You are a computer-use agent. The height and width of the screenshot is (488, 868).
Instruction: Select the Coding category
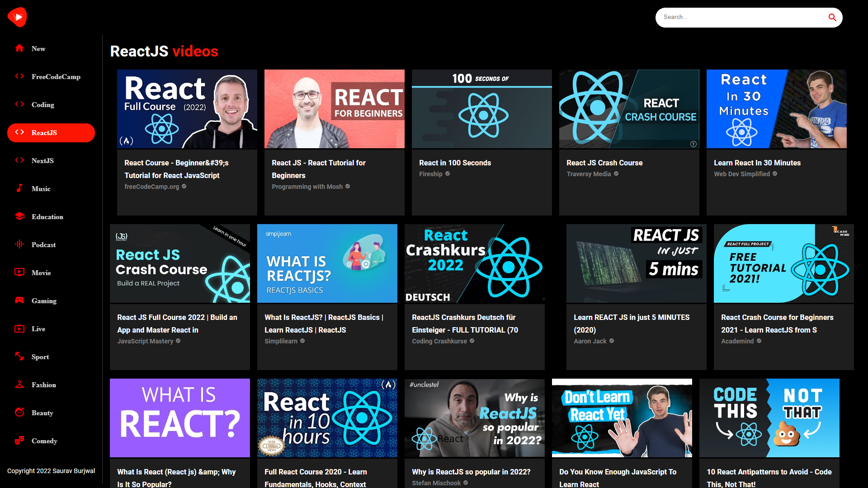51,104
